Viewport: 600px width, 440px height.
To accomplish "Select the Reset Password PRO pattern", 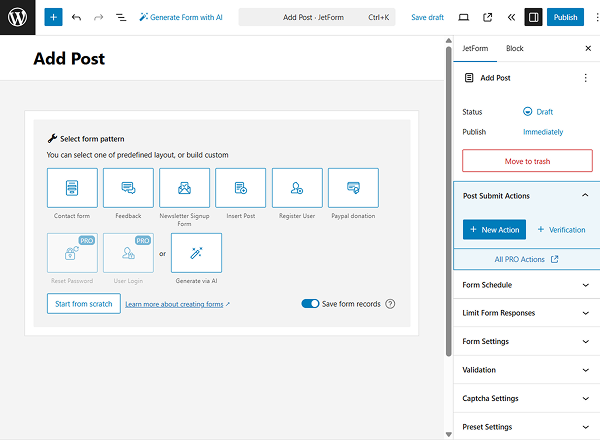I will pos(72,253).
